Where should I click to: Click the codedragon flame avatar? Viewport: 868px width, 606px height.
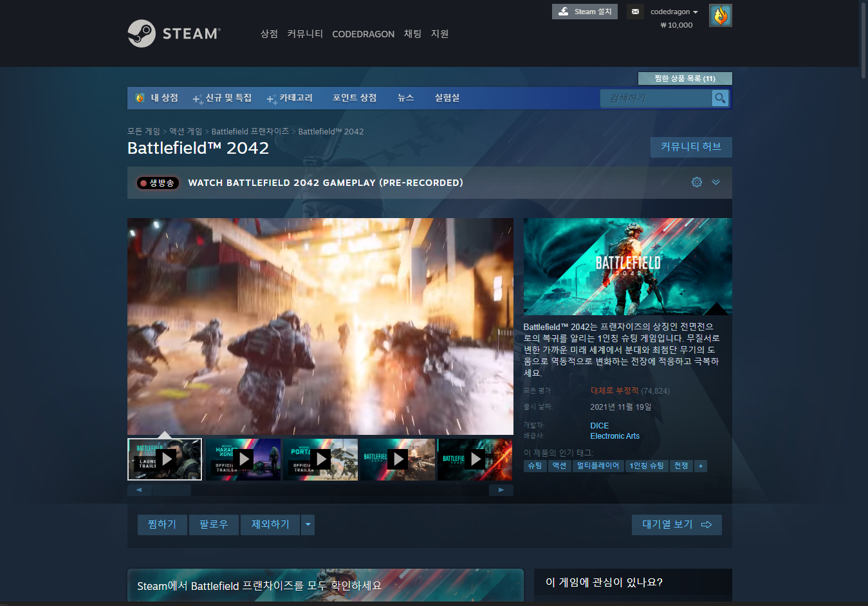[x=720, y=15]
